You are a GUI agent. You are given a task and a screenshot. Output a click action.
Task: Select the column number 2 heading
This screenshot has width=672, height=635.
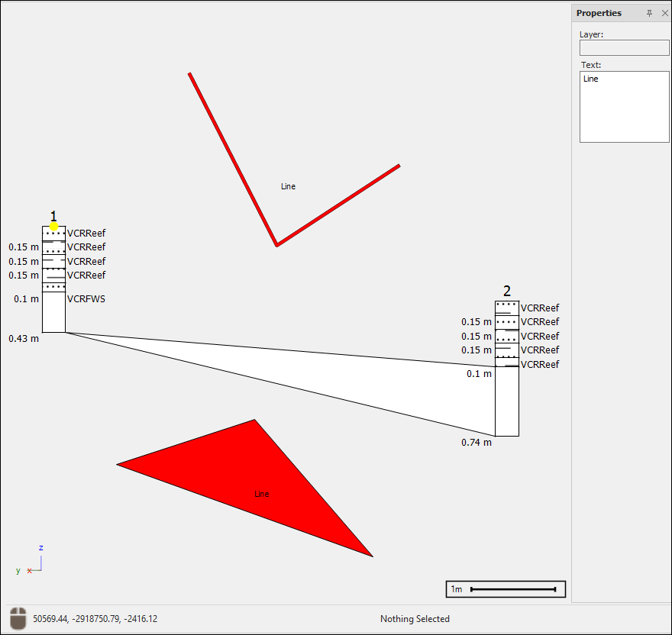tap(507, 291)
